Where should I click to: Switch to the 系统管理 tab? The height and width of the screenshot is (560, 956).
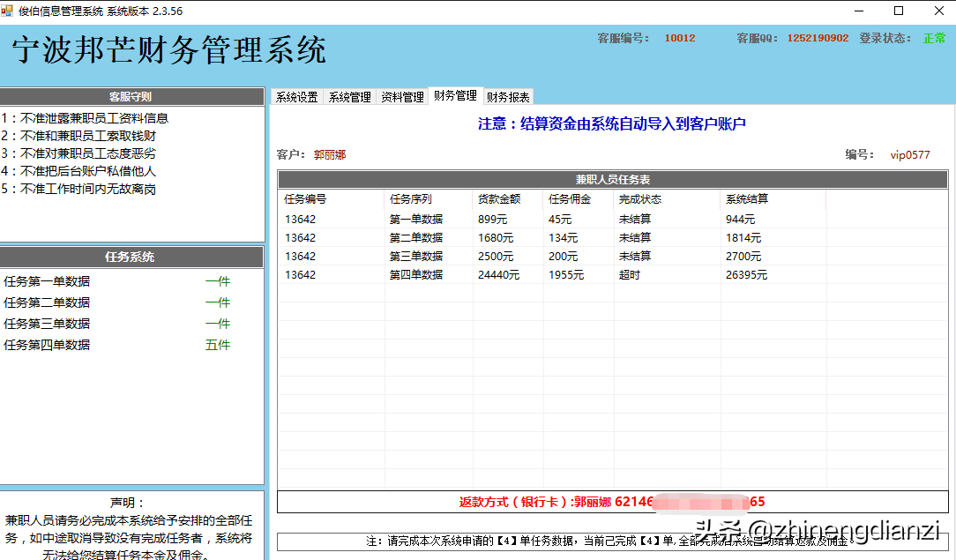coord(349,97)
